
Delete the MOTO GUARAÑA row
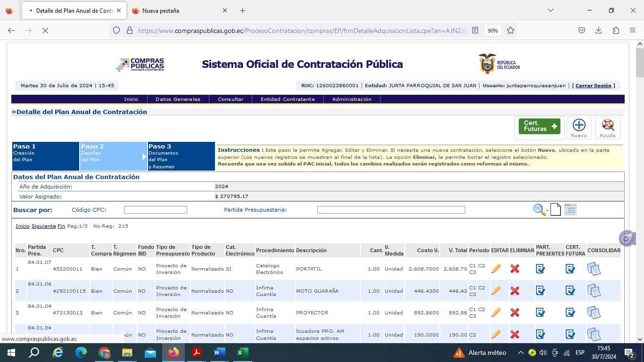(x=515, y=291)
